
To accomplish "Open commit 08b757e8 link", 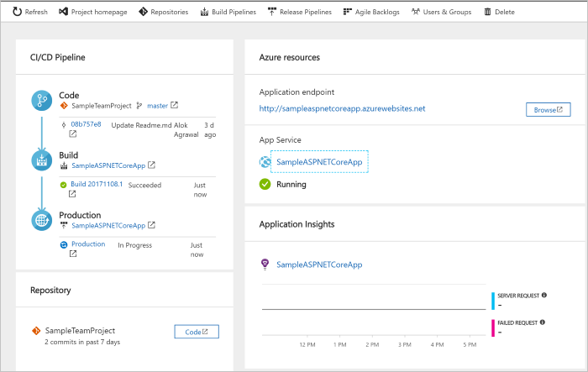I will point(86,124).
